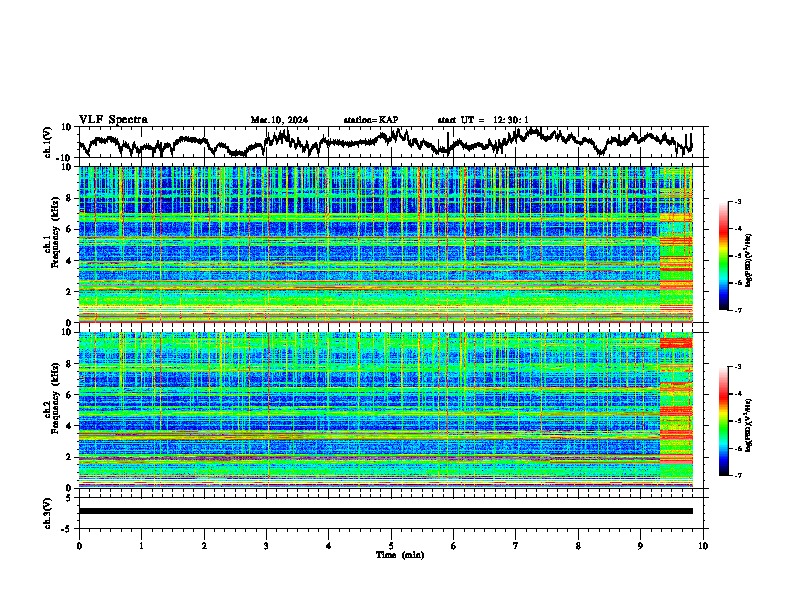
Task: Click the upper color scale bar for ch.1
Action: pyautogui.click(x=723, y=256)
